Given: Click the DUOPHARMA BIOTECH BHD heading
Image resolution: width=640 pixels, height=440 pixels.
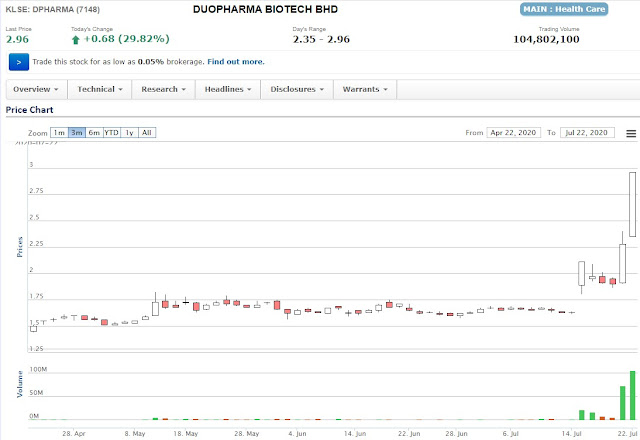Looking at the screenshot, I should point(265,9).
